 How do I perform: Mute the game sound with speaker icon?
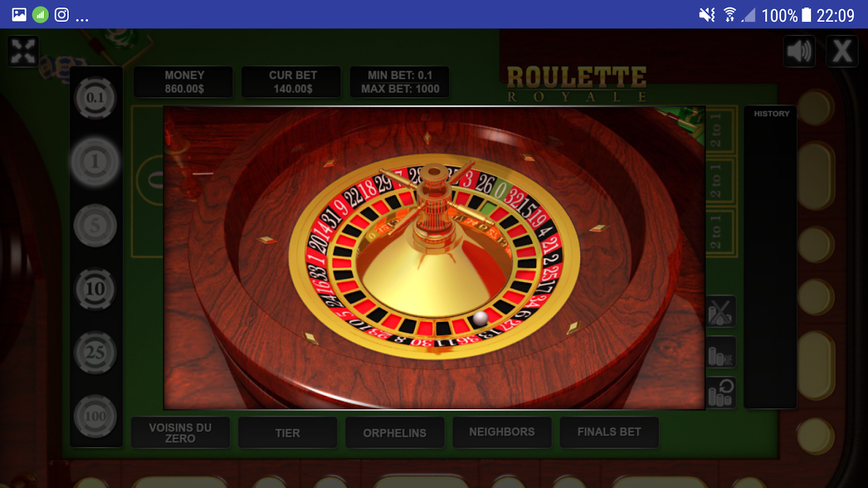tap(799, 51)
